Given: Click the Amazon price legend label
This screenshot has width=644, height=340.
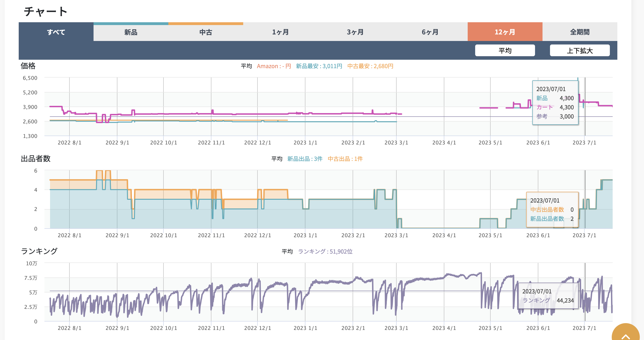Looking at the screenshot, I should pyautogui.click(x=274, y=66).
